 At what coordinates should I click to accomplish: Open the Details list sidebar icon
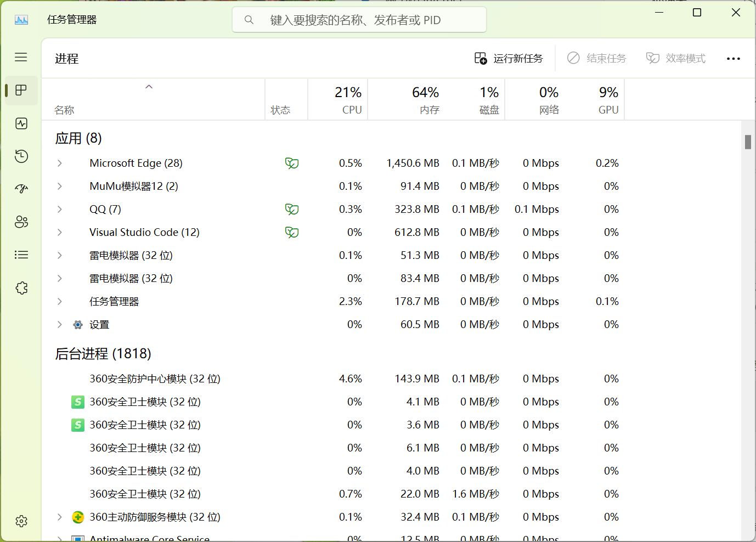(21, 255)
